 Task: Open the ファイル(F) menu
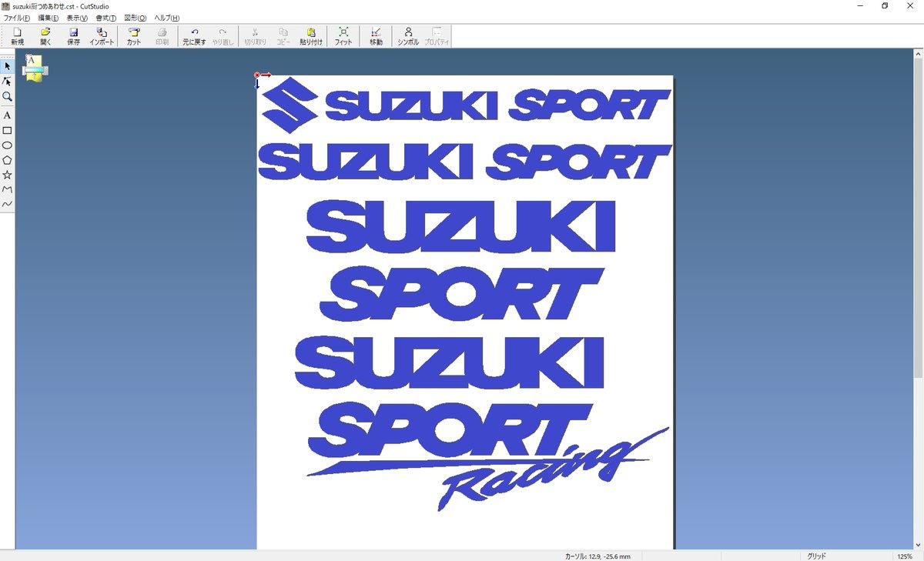coord(16,18)
